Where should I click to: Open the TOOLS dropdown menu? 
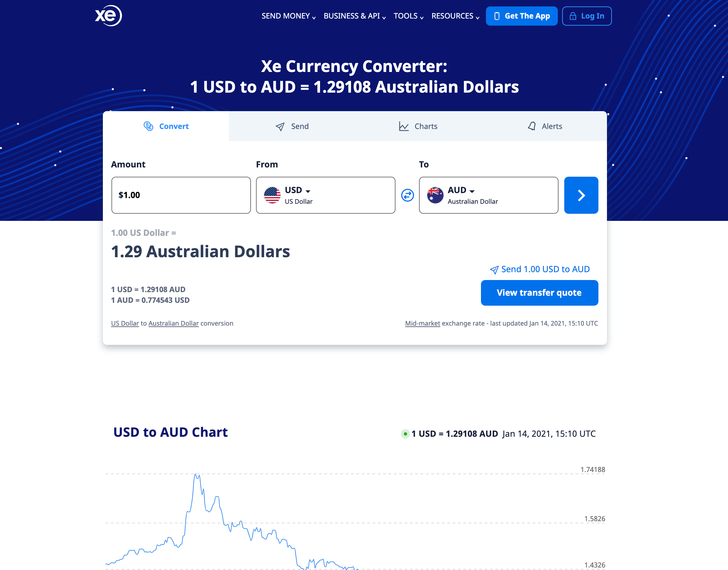(x=408, y=16)
